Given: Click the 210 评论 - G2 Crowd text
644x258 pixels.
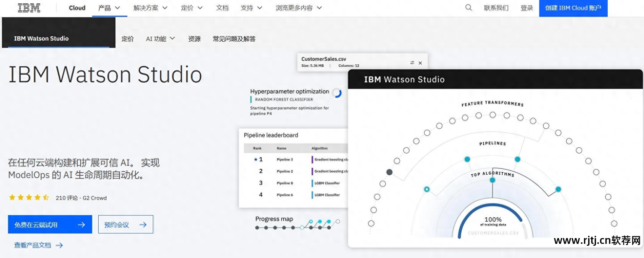Looking at the screenshot, I should coord(81,198).
